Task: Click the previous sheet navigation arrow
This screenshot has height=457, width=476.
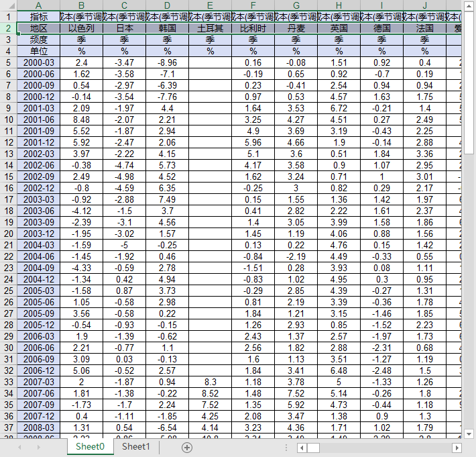Action: 19,448
